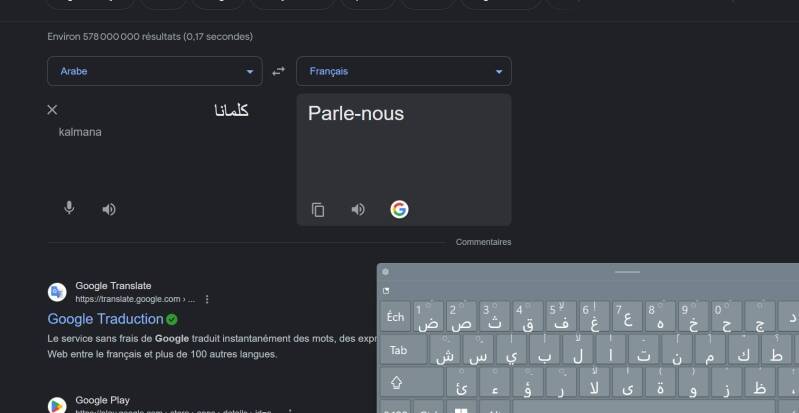Open the Français target language dropdown

(404, 71)
